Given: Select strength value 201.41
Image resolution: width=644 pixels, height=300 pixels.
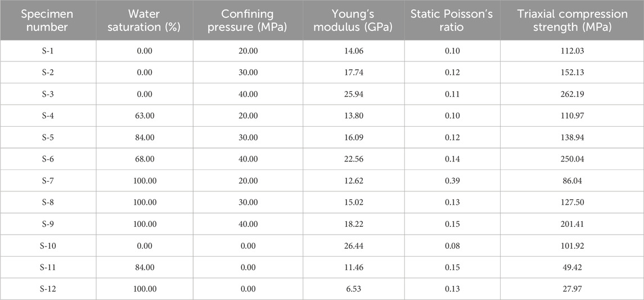Looking at the screenshot, I should click(x=572, y=224).
